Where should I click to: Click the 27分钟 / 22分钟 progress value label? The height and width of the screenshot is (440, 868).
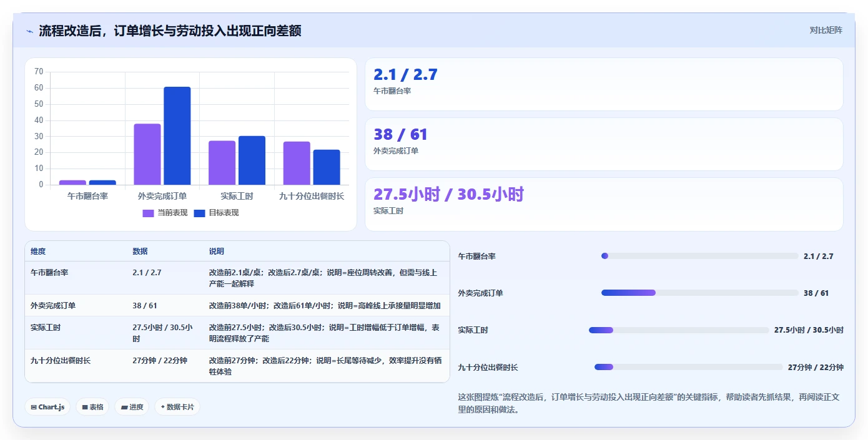(x=816, y=368)
